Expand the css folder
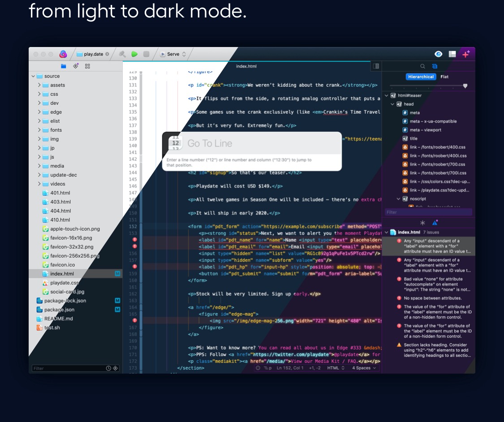Screen dimensions: 504x422 [x=39, y=94]
